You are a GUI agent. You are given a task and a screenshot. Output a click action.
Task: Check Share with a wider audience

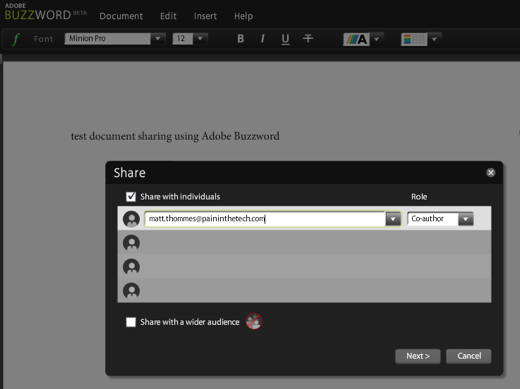131,322
